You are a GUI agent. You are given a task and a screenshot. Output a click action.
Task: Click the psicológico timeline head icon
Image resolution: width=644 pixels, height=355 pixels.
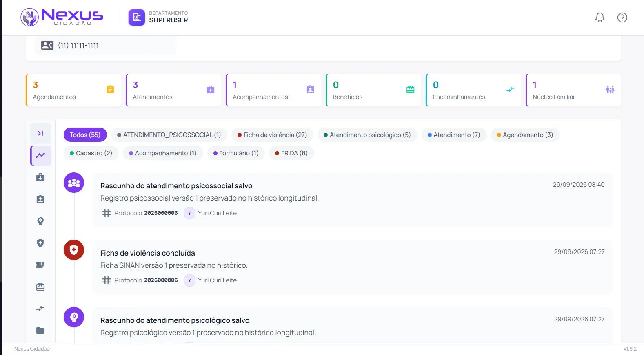74,317
